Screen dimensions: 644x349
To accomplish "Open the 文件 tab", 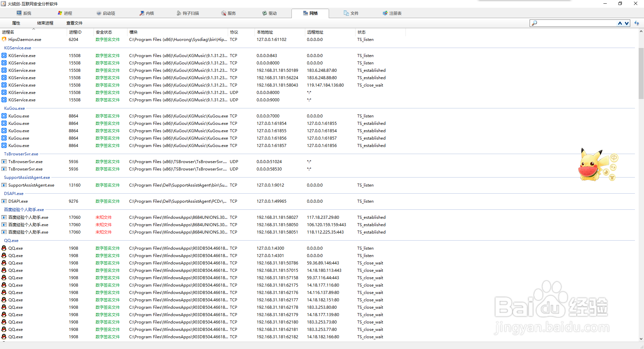I will point(351,13).
